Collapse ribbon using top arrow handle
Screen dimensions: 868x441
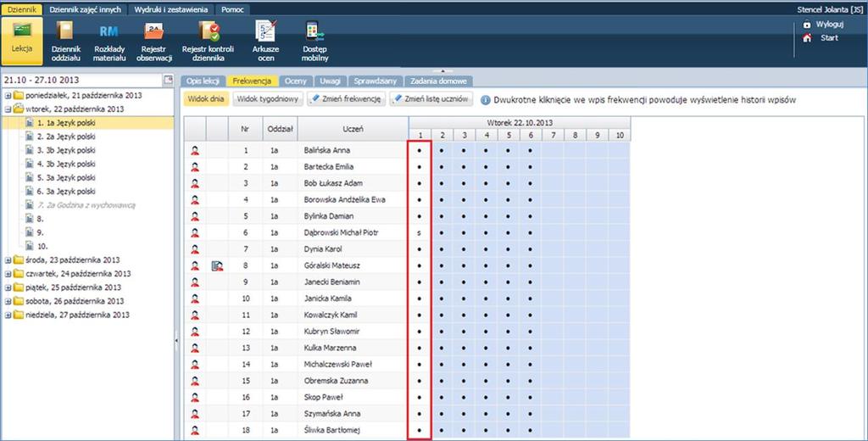pyautogui.click(x=442, y=71)
